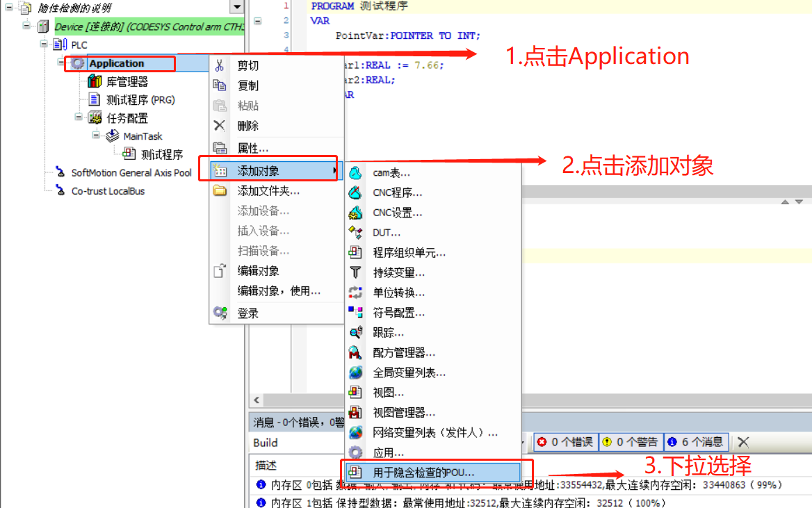
Task: Click the 视图 visualization icon
Action: point(355,392)
